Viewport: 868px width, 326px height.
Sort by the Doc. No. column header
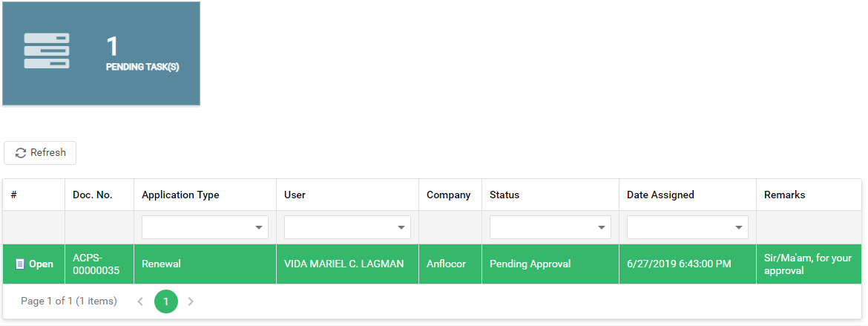tap(93, 195)
